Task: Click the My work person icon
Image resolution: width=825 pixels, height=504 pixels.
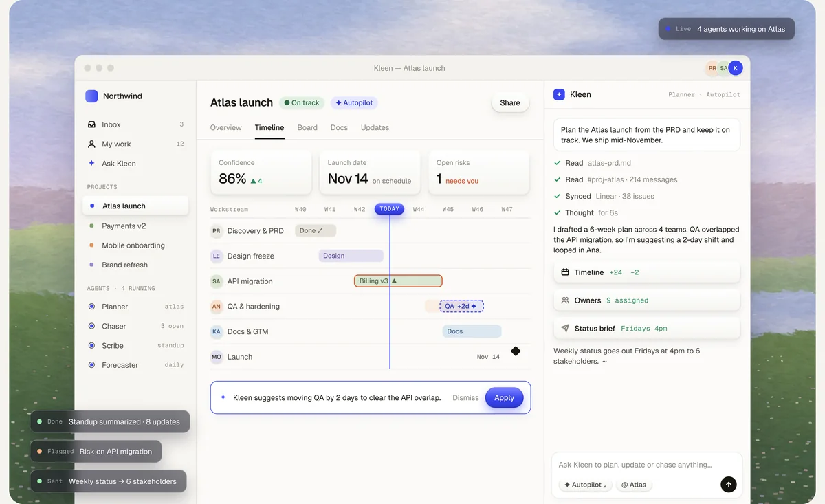Action: coord(91,144)
